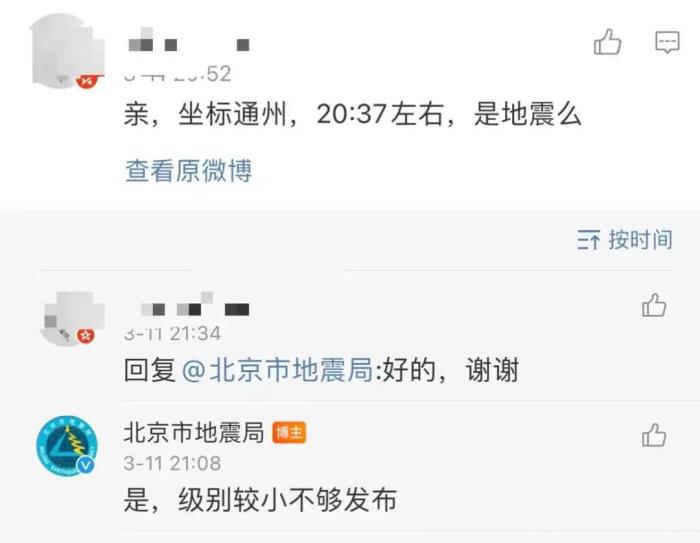This screenshot has height=543, width=700.
Task: Follow the @北京市地震局 mention link
Action: coord(277,370)
